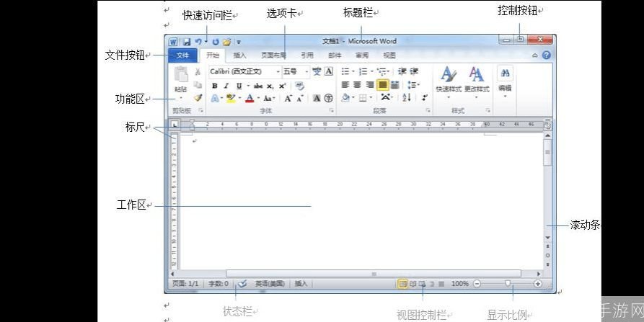
Task: Toggle the highlighted justify alignment button
Action: pos(382,85)
